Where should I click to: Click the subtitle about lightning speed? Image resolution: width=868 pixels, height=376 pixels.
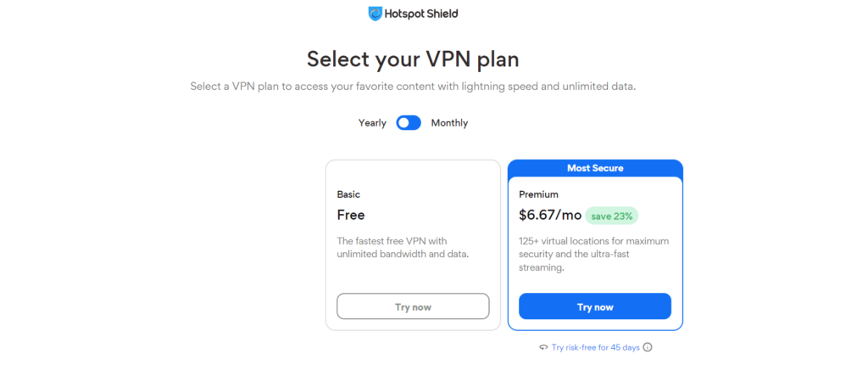pos(413,87)
